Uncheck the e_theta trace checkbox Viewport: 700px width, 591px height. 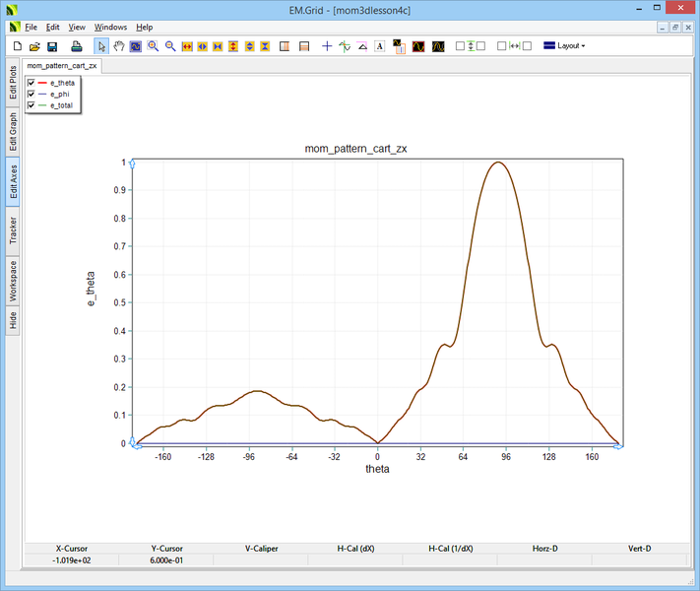coord(32,83)
